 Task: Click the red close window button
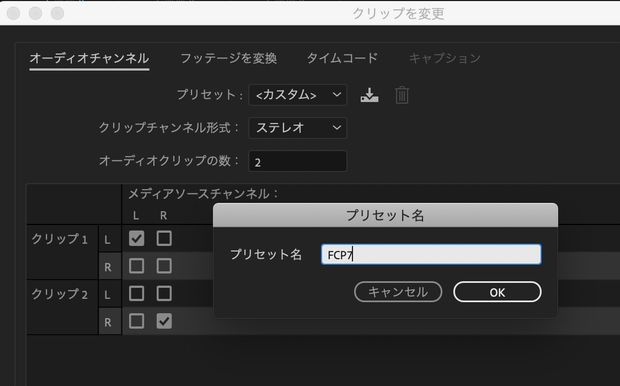pyautogui.click(x=13, y=13)
